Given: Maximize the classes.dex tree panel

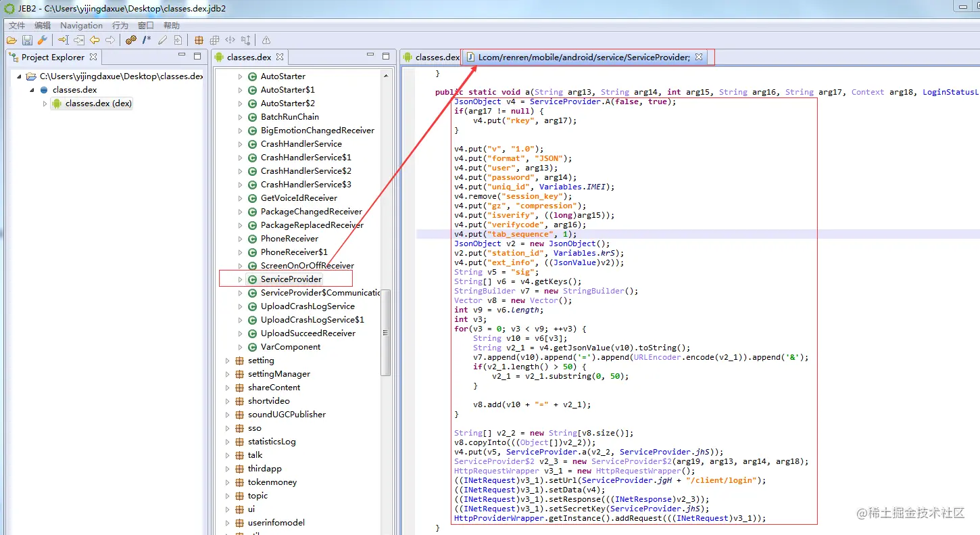Looking at the screenshot, I should tap(386, 56).
